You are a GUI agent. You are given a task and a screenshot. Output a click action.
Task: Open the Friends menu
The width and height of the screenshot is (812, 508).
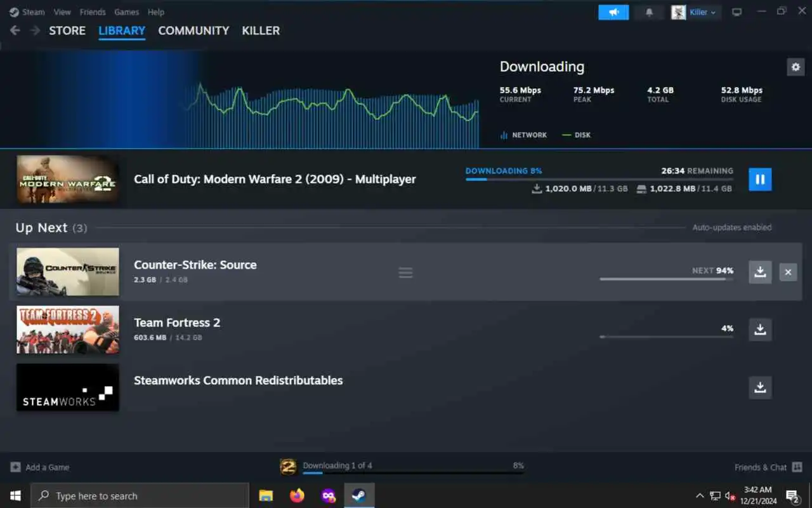coord(93,12)
